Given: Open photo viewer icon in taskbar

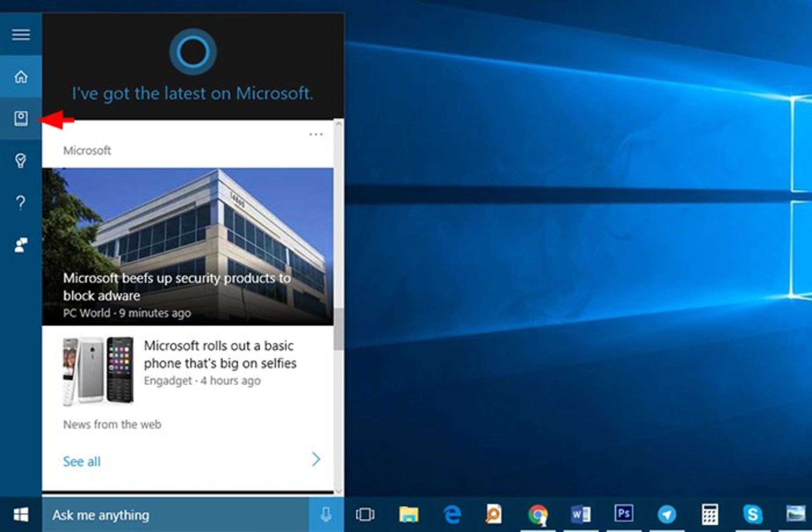Looking at the screenshot, I should [x=796, y=514].
